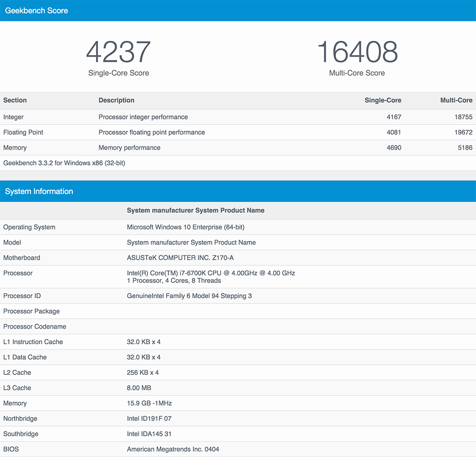Select the 'Integer' section row label
This screenshot has width=476, height=457.
[x=13, y=117]
